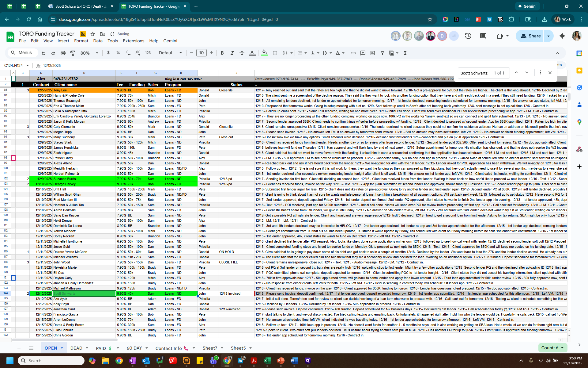
Task: Toggle the checkbox in row 121
Action: click(x=13, y=278)
